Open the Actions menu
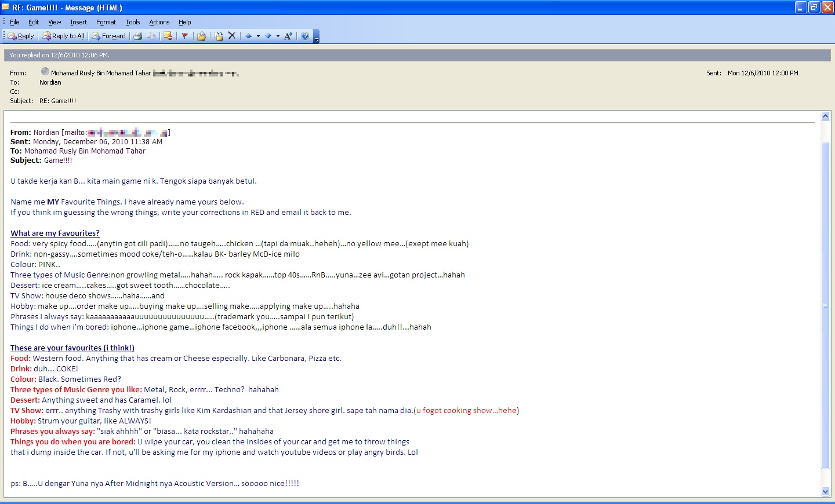The height and width of the screenshot is (504, 835). tap(159, 22)
